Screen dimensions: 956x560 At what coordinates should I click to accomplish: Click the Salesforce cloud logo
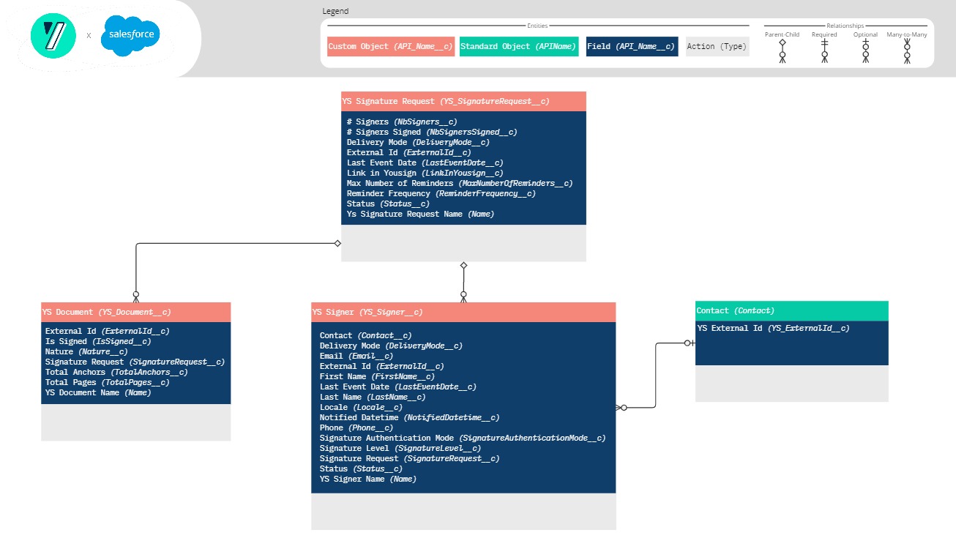coord(130,35)
